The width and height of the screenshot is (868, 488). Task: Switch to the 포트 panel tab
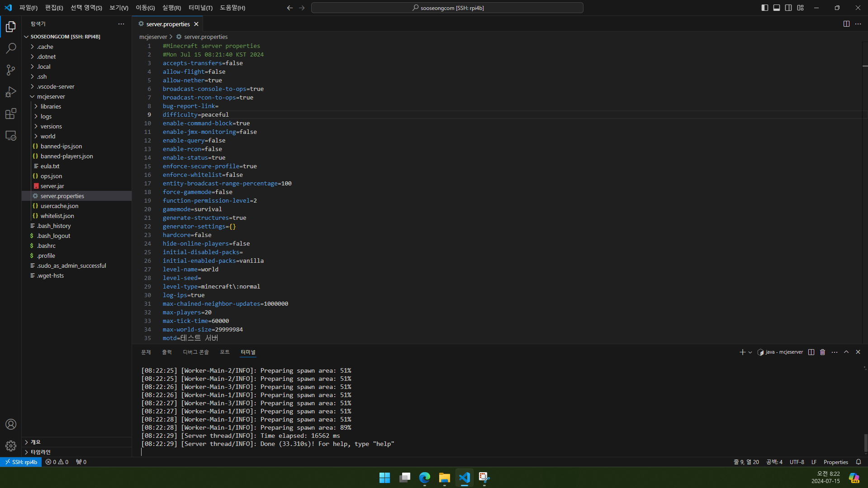(225, 352)
